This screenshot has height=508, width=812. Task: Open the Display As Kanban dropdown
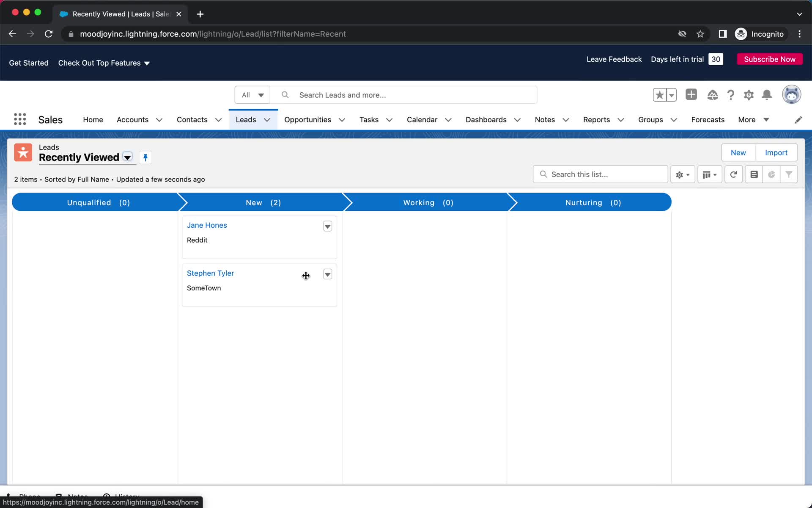[x=709, y=174]
